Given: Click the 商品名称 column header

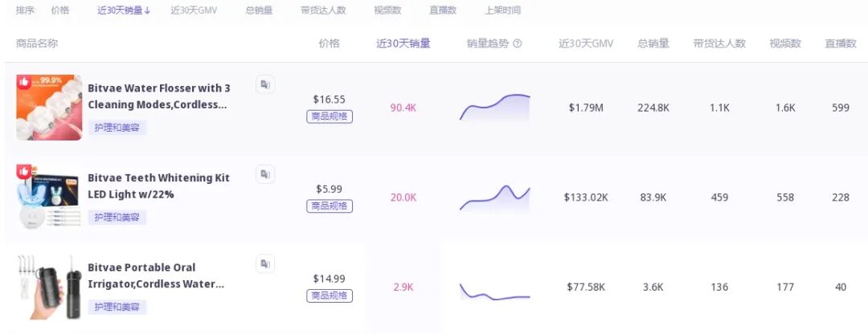Looking at the screenshot, I should point(37,43).
